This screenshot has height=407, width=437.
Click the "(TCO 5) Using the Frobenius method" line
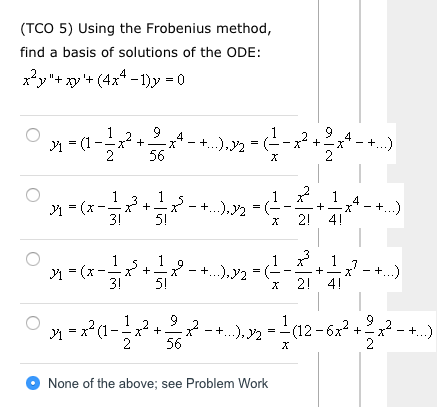[x=146, y=29]
